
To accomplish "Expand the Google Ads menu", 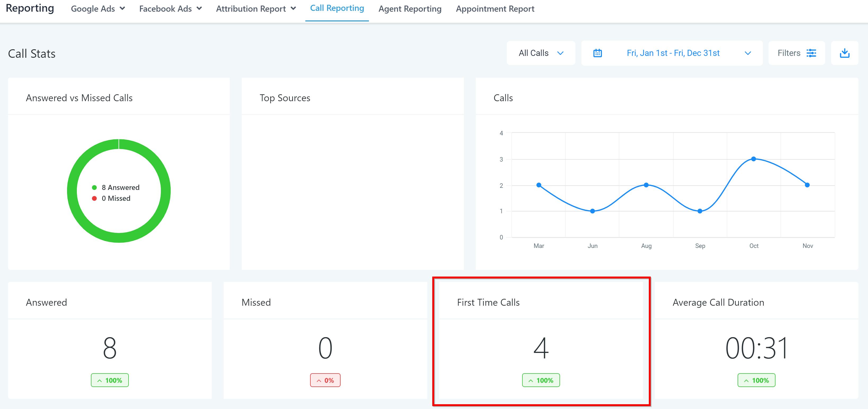I will point(98,9).
